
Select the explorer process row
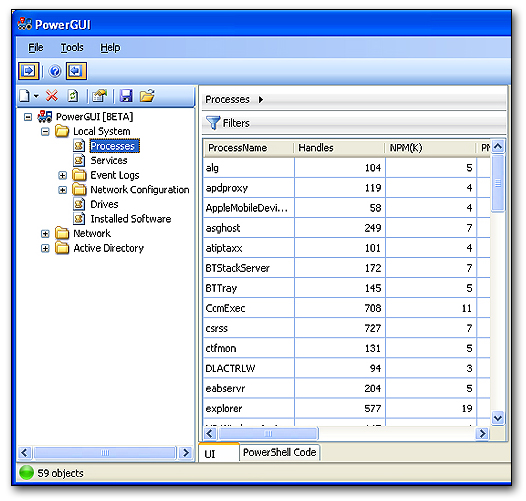[347, 408]
